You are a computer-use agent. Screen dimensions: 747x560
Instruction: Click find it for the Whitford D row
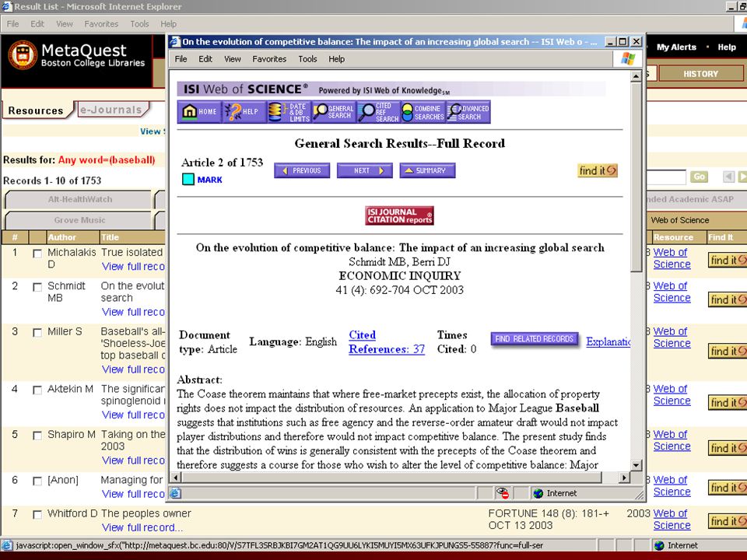tap(728, 521)
